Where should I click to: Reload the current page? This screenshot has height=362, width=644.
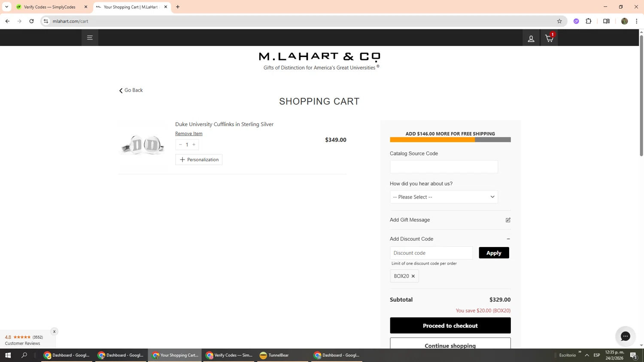click(x=31, y=21)
